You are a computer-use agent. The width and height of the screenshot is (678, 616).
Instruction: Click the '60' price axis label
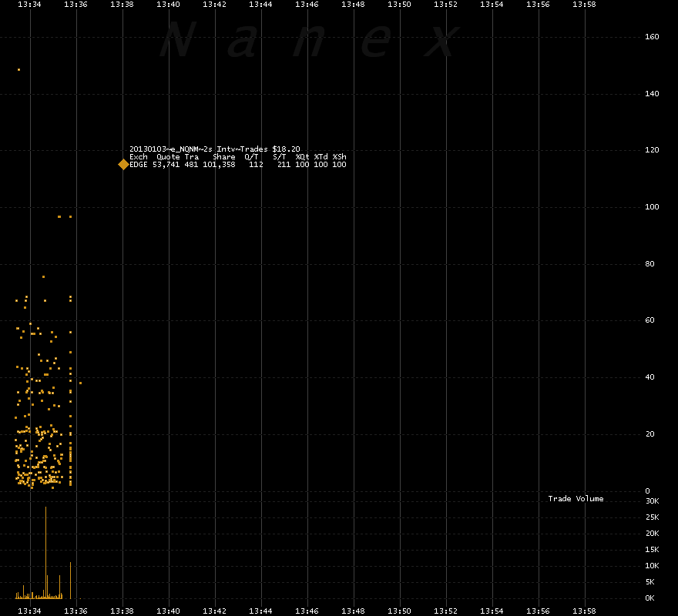point(649,320)
